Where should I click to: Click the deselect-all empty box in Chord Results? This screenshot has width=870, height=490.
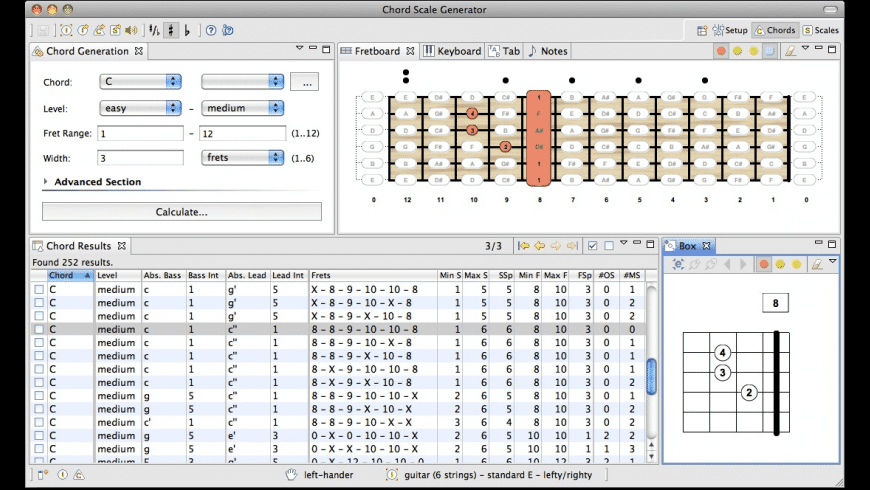609,246
